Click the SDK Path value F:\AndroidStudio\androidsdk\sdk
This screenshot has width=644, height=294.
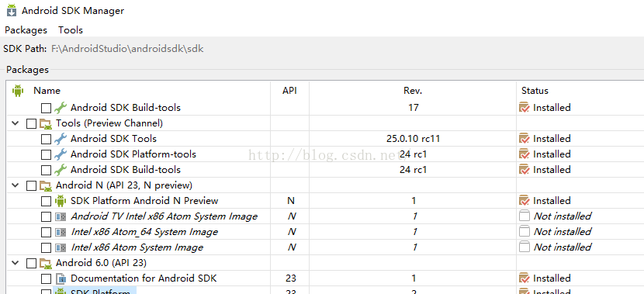(127, 50)
